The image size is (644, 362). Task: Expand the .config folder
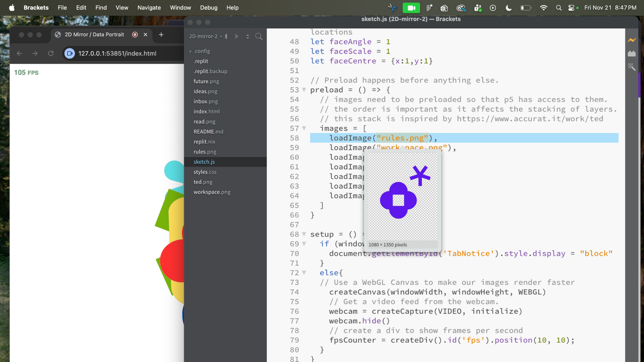pyautogui.click(x=191, y=51)
